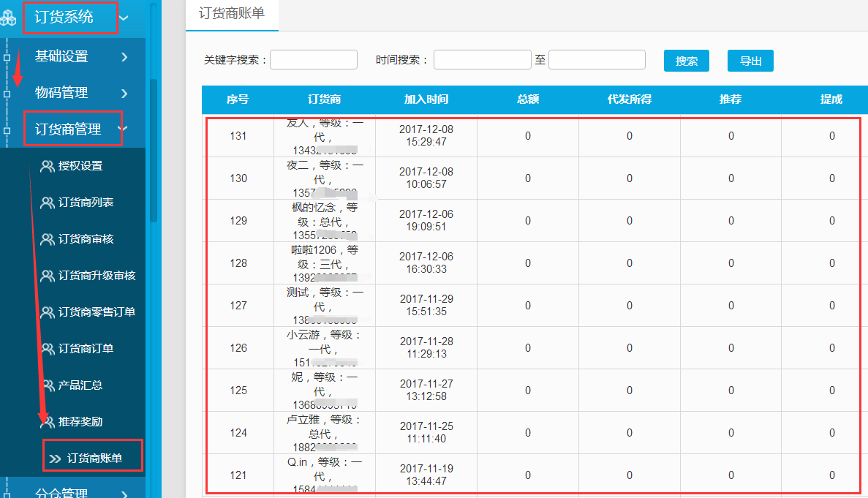Collapse the 订货商管理 chevron
The width and height of the screenshot is (868, 498).
123,129
